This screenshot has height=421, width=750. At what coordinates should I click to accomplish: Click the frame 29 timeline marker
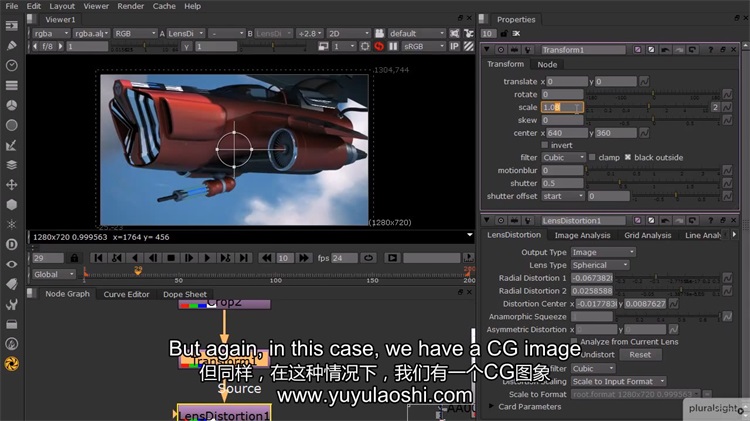pos(138,271)
